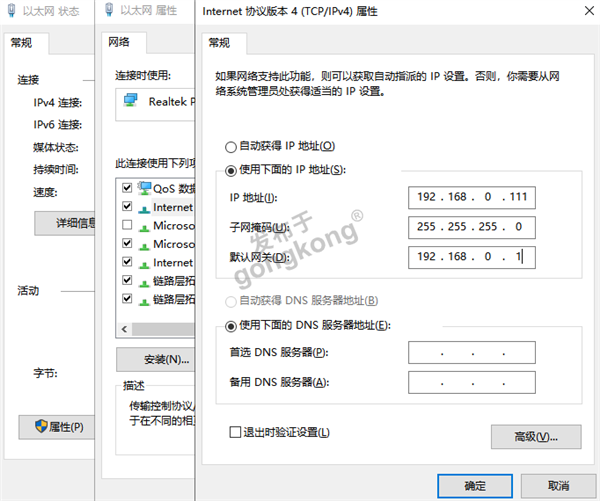Click the QoS packet scheduler icon
Screen dimensions: 600x501
[144, 188]
